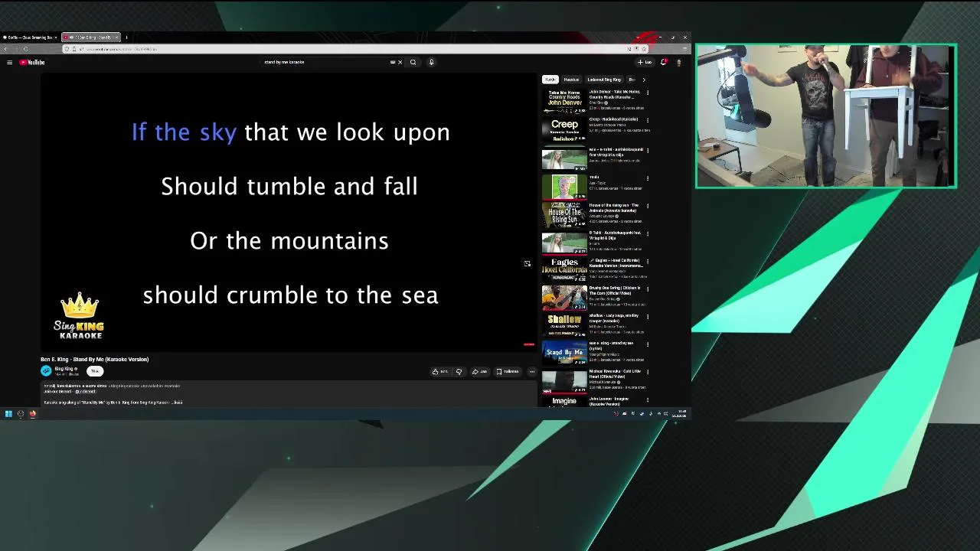The height and width of the screenshot is (551, 980).
Task: Start voice search with the microphone icon
Action: point(431,62)
